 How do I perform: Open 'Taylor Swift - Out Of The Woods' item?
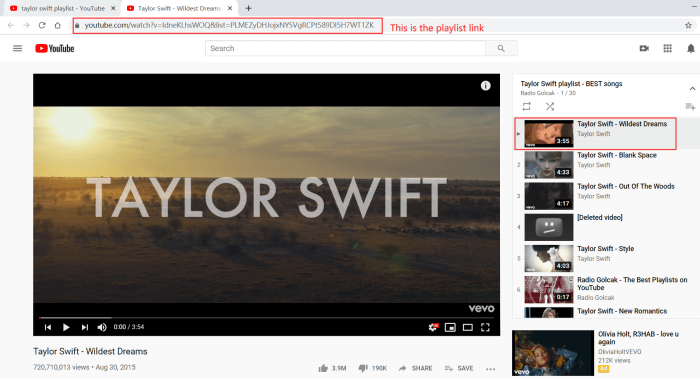[607, 196]
